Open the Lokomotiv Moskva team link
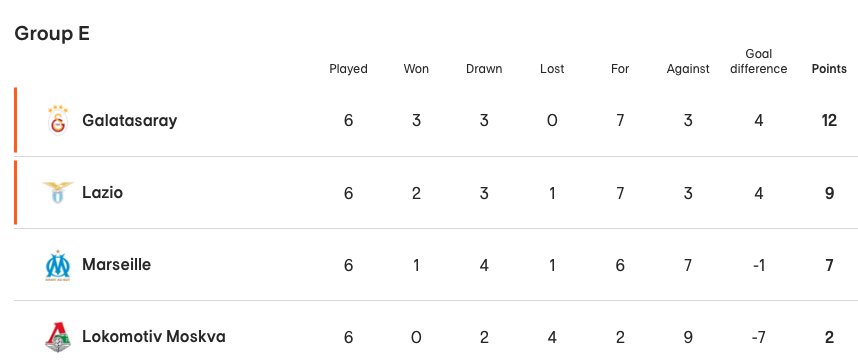This screenshot has height=364, width=858. click(x=154, y=336)
